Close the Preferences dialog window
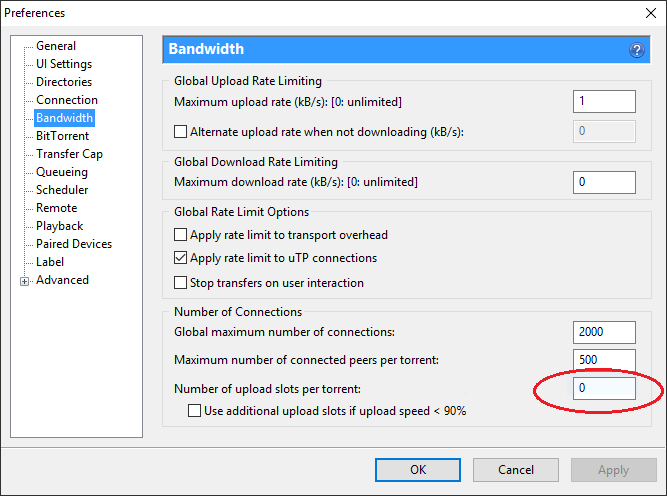Screen dimensions: 667x496 point(651,13)
